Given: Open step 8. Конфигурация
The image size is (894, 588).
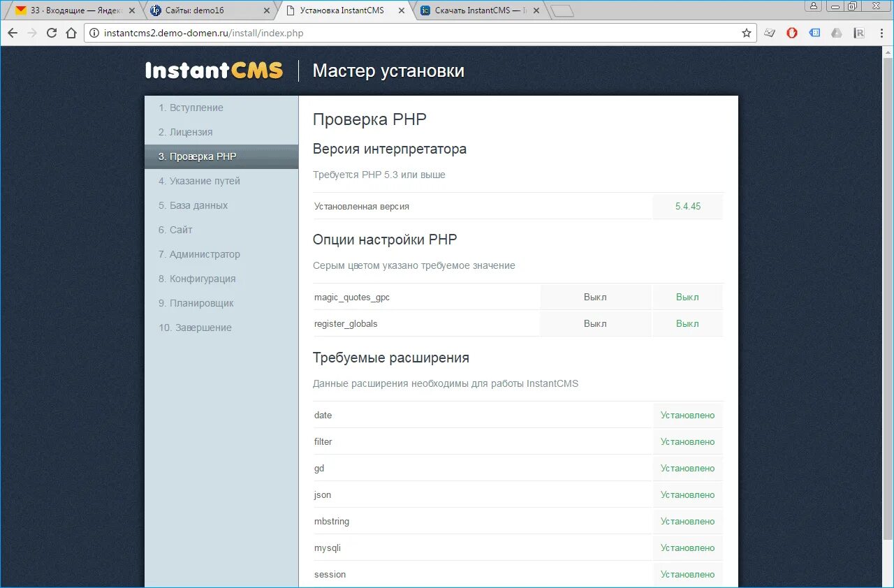Looking at the screenshot, I should [x=221, y=279].
